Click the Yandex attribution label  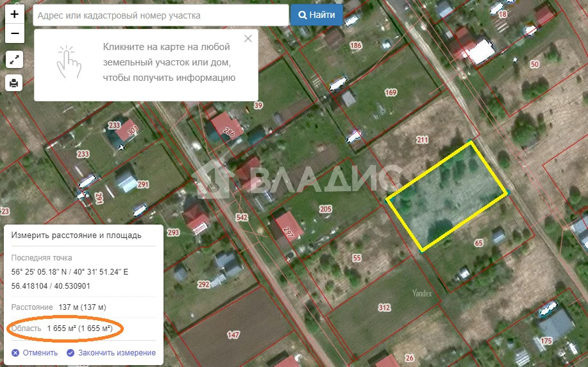(x=422, y=293)
